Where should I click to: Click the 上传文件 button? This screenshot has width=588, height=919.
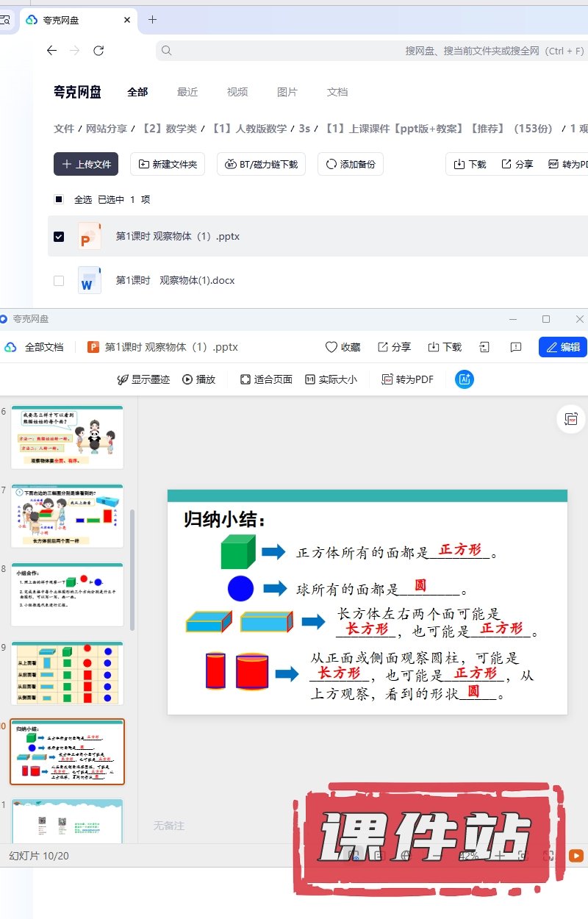pyautogui.click(x=86, y=164)
